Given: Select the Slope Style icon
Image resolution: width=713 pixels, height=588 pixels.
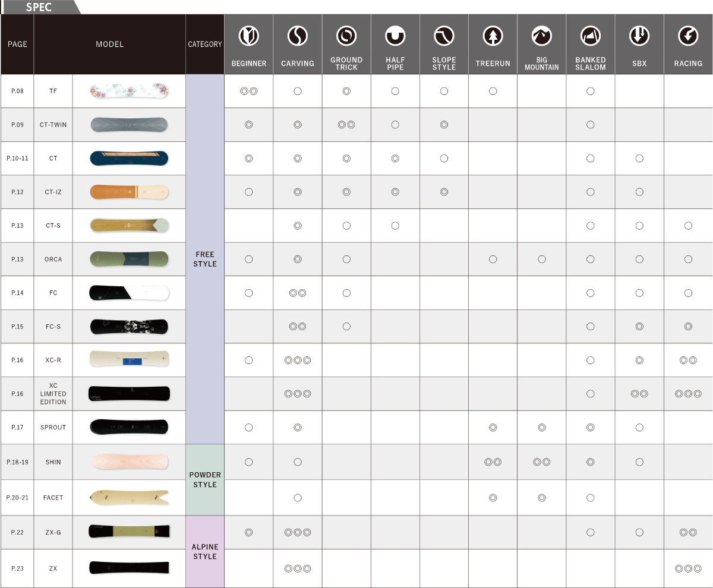Looking at the screenshot, I should [x=444, y=37].
